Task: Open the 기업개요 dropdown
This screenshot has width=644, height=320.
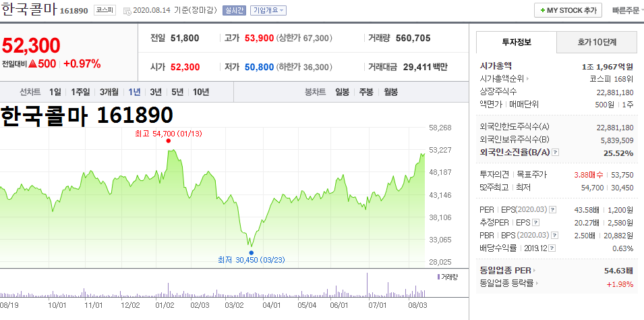Action: tap(268, 11)
